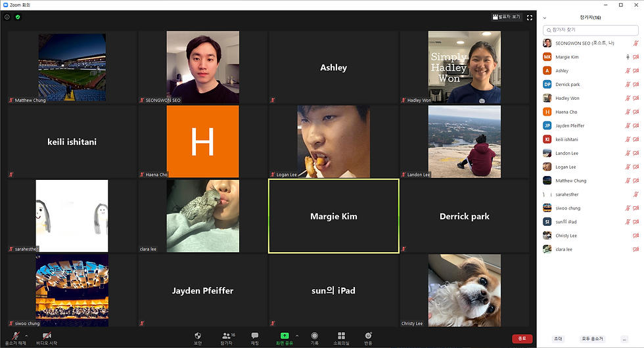Start video with 비디오 시작 button
The image size is (644, 348).
(x=47, y=338)
